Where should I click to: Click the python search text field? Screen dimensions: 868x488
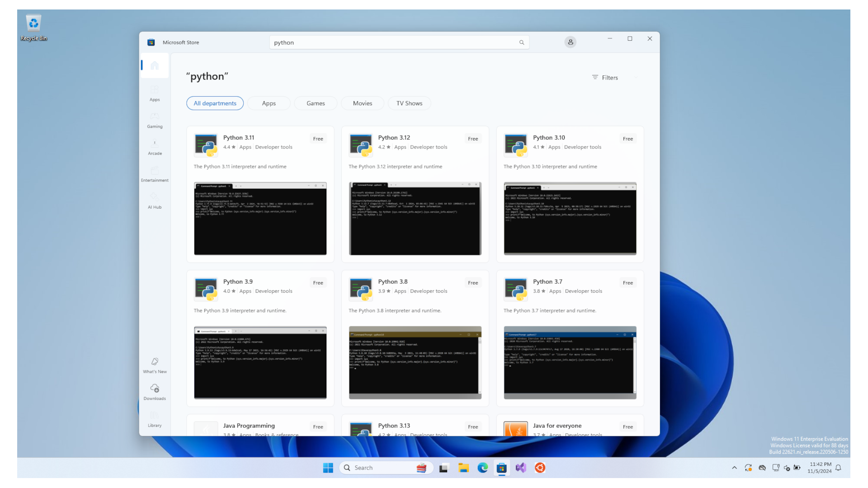[x=393, y=42]
